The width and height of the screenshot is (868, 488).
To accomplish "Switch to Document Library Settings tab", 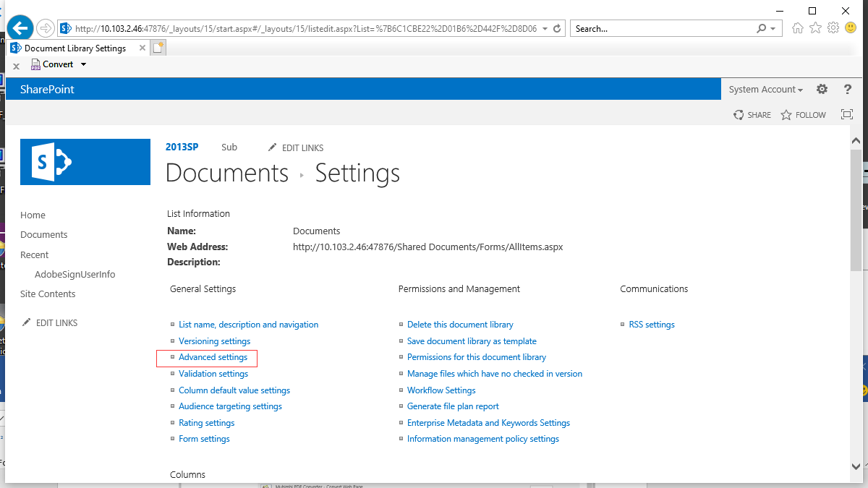I will [75, 48].
